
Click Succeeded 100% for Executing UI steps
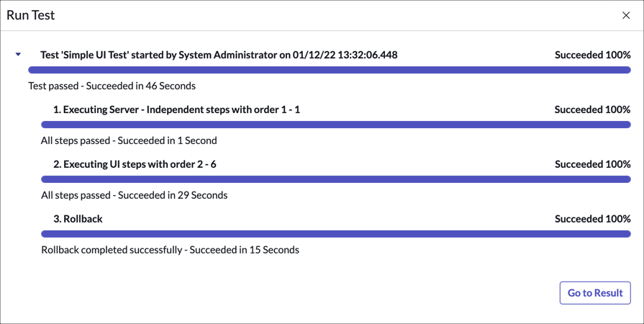tap(592, 164)
